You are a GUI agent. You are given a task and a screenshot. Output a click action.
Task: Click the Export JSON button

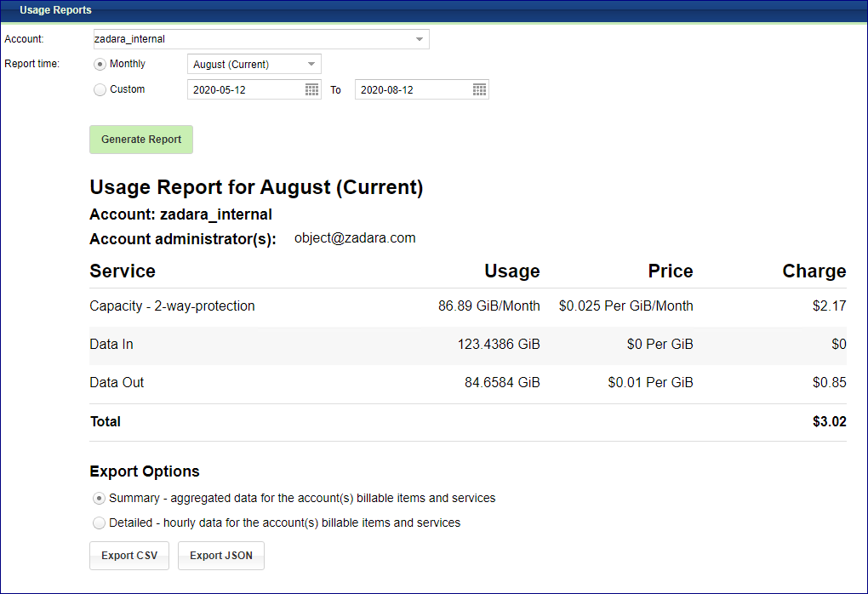coord(221,555)
